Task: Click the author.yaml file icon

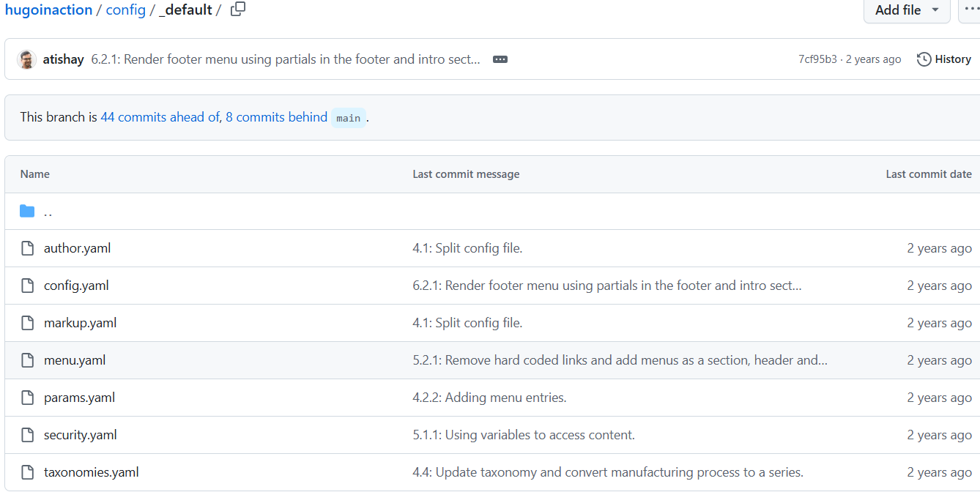Action: pyautogui.click(x=28, y=248)
